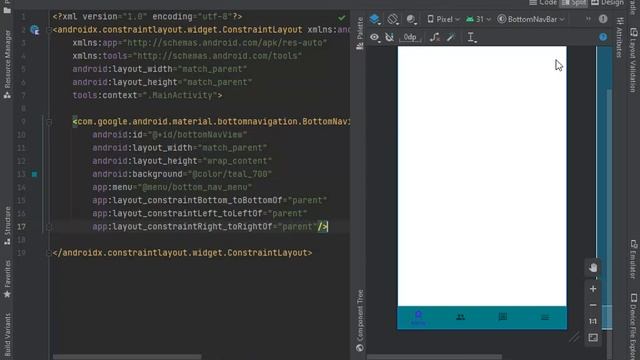Viewport: 640px width, 360px height.
Task: Open the Select Design Surface layers icon
Action: [x=375, y=19]
